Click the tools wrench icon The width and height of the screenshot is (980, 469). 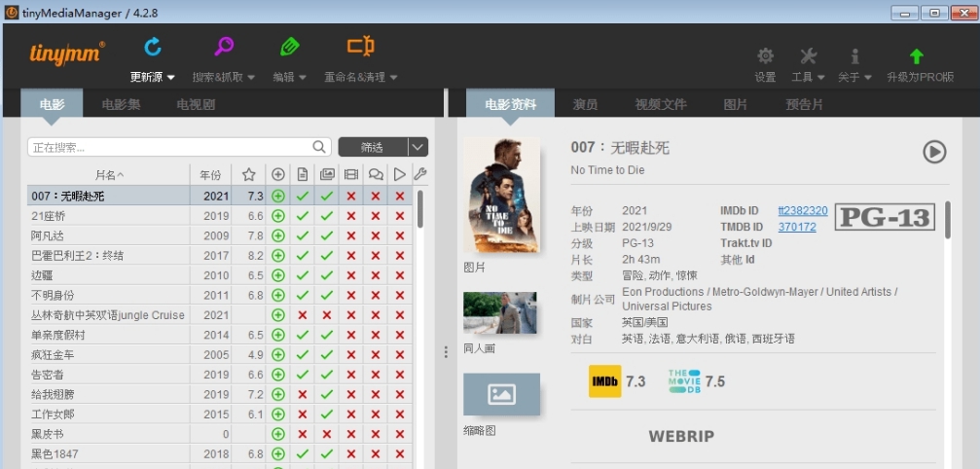(808, 56)
